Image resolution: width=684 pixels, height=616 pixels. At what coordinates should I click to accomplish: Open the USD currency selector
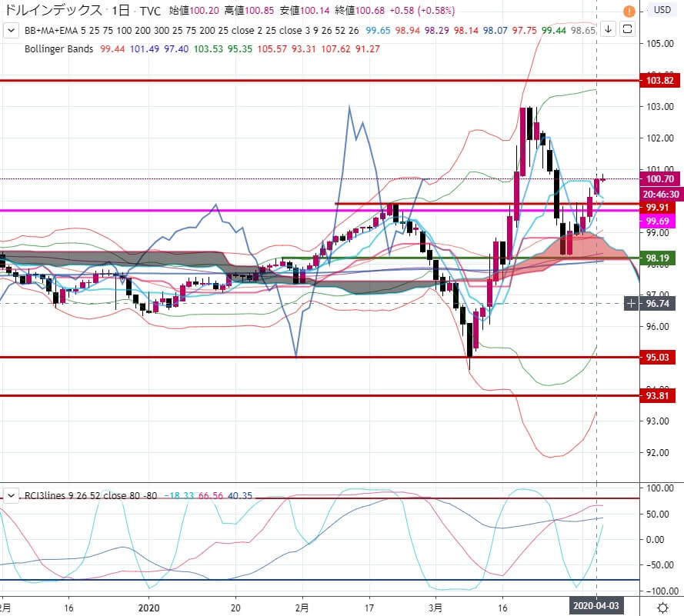[x=662, y=9]
